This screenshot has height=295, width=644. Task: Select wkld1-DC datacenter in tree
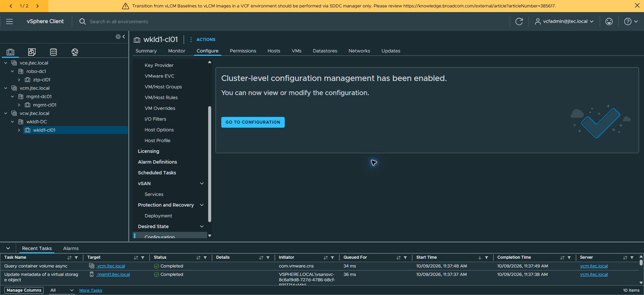(37, 122)
